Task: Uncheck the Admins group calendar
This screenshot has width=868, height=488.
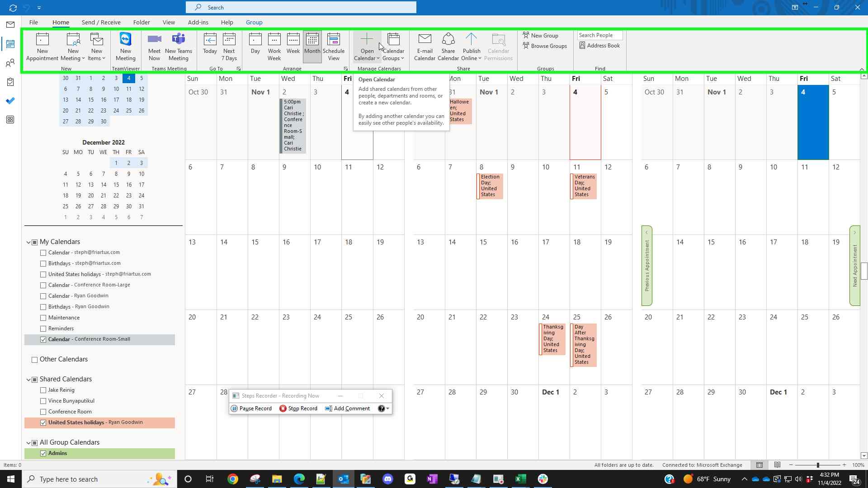Action: 43,453
